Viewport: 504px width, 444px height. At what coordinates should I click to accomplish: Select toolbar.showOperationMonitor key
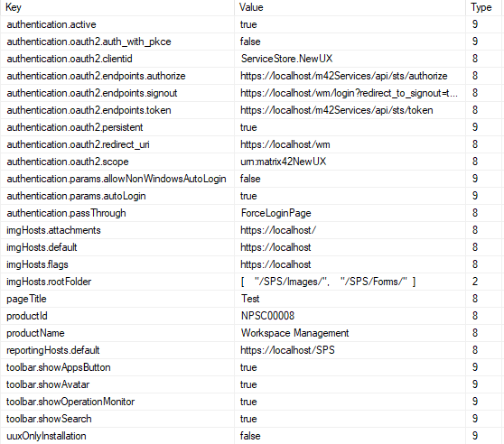[70, 402]
